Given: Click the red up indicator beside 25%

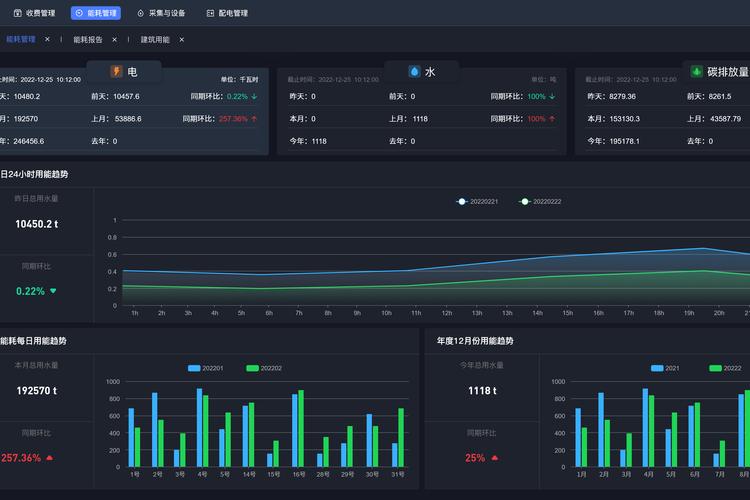Looking at the screenshot, I should click(495, 458).
